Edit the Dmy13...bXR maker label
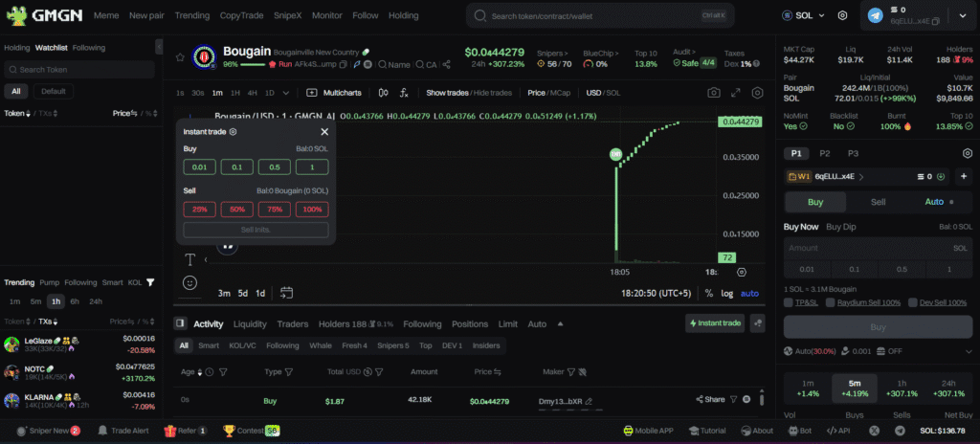Viewport: 980px width, 444px height. coord(589,402)
